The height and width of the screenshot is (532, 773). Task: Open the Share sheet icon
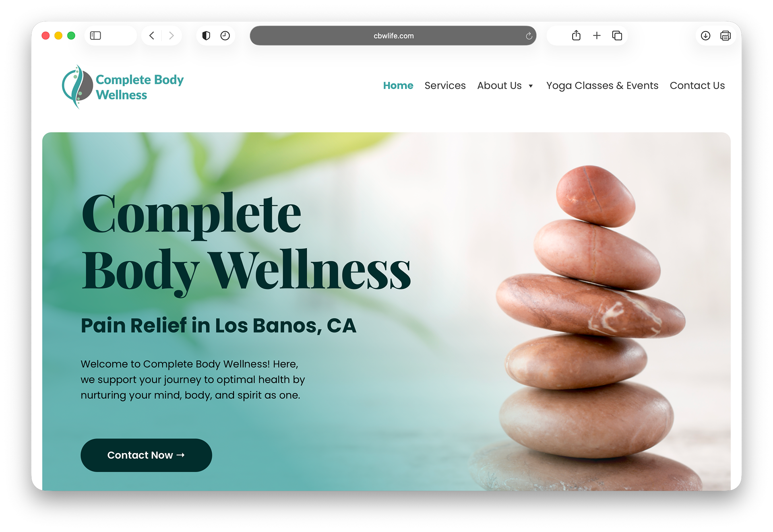(576, 35)
